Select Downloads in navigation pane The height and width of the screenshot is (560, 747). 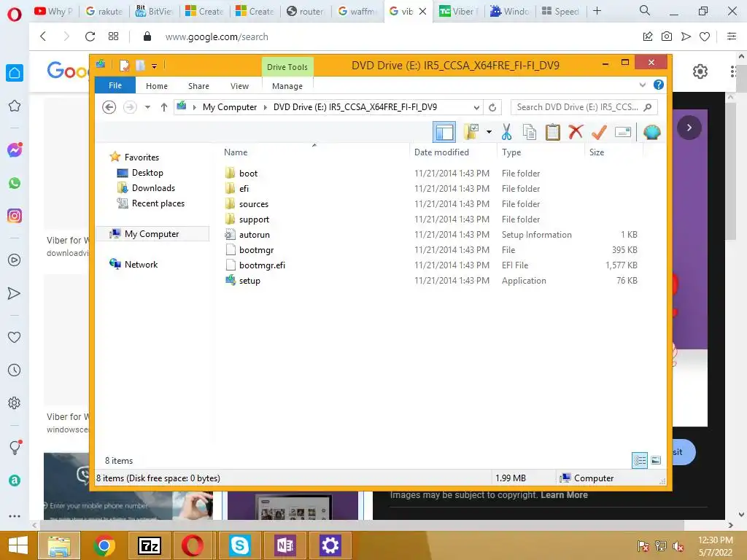(153, 188)
